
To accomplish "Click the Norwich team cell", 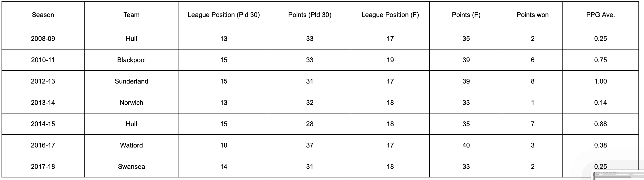I will click(131, 103).
